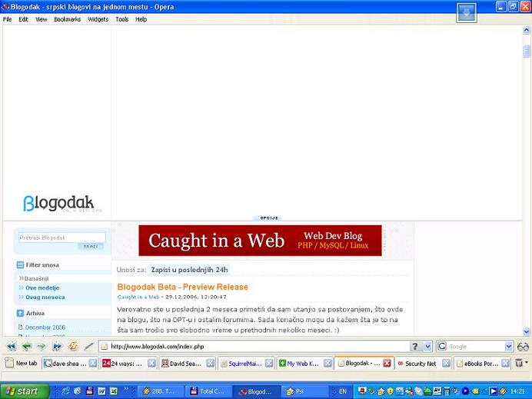Open the Caught in a Web source link
The width and height of the screenshot is (532, 399).
coord(138,297)
